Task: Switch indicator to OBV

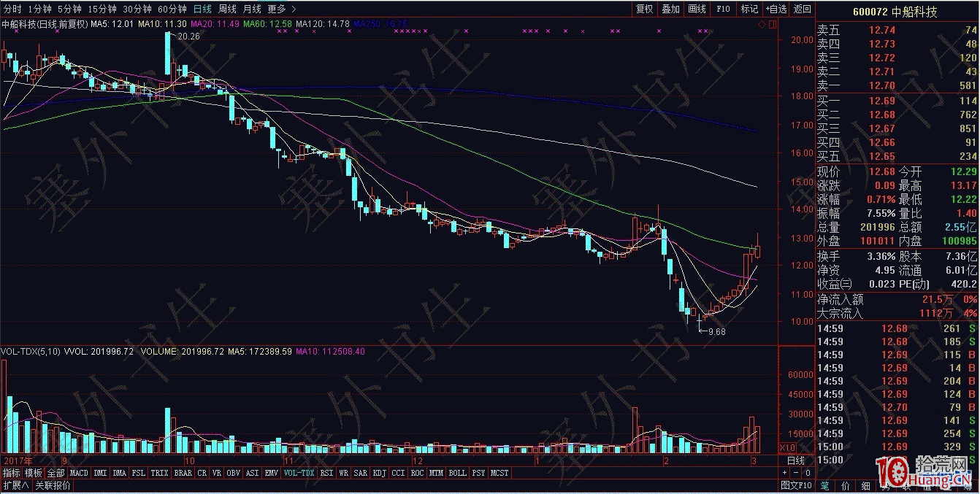Action: pyautogui.click(x=234, y=473)
